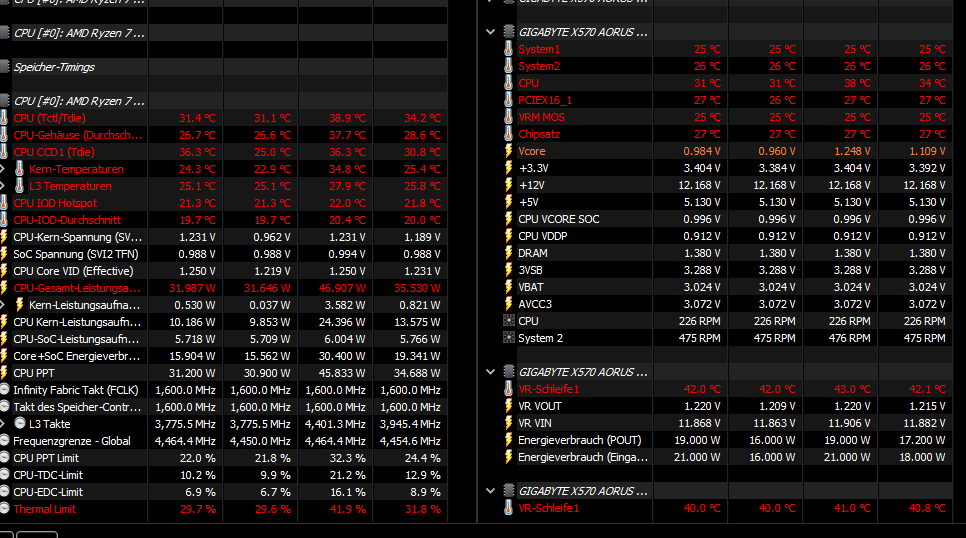The width and height of the screenshot is (966, 538).
Task: Click the lightning icon beside VBAT
Action: [508, 287]
